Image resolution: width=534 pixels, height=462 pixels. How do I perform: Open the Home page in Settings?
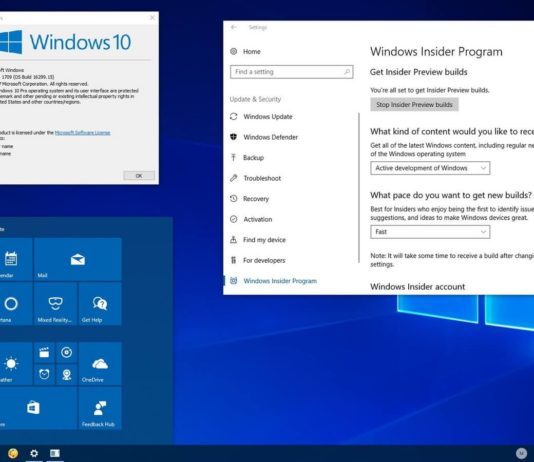pos(252,52)
